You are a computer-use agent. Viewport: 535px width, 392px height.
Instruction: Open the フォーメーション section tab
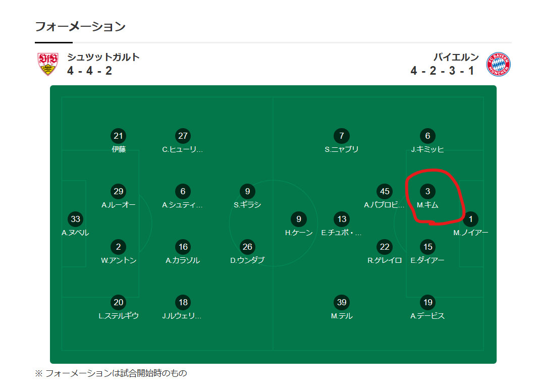(x=80, y=27)
